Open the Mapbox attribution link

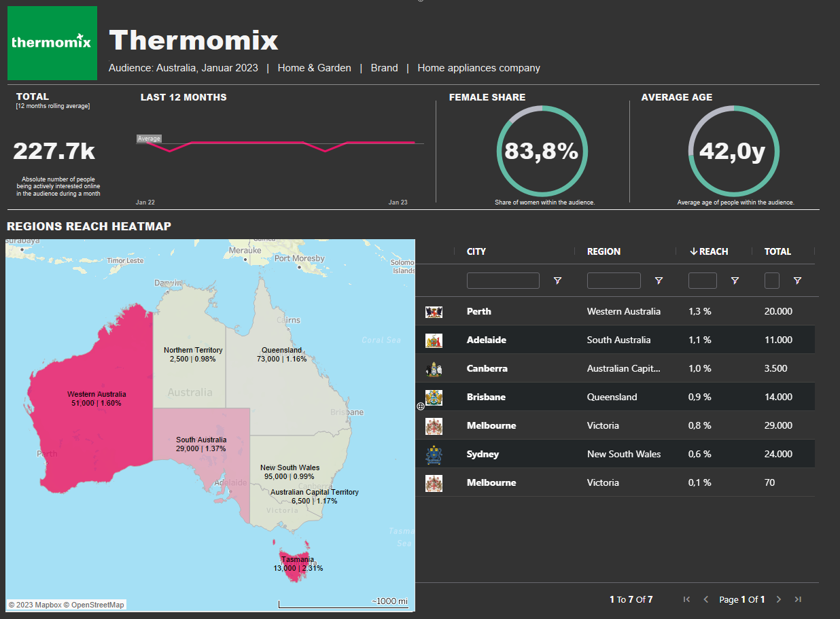click(x=34, y=605)
